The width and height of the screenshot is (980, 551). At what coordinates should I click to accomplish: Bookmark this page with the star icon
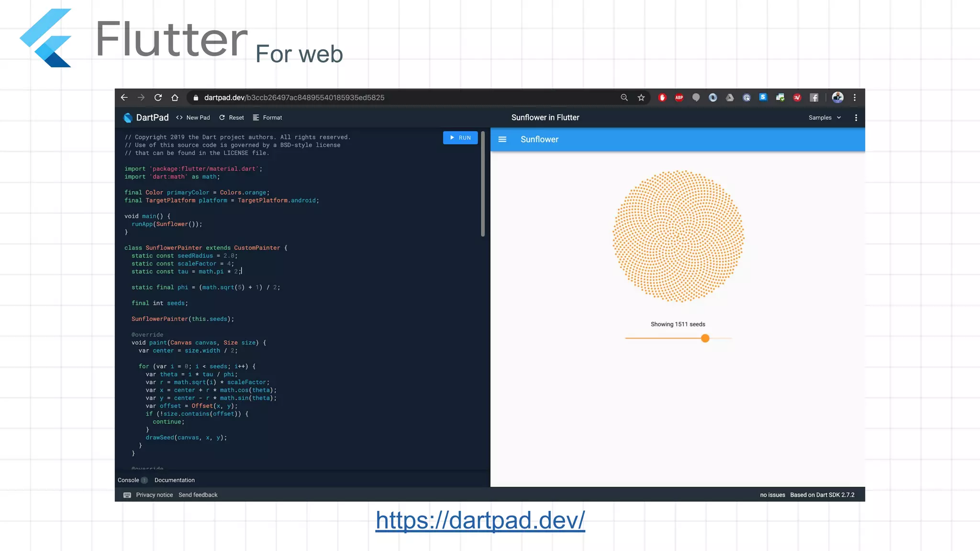click(x=641, y=98)
